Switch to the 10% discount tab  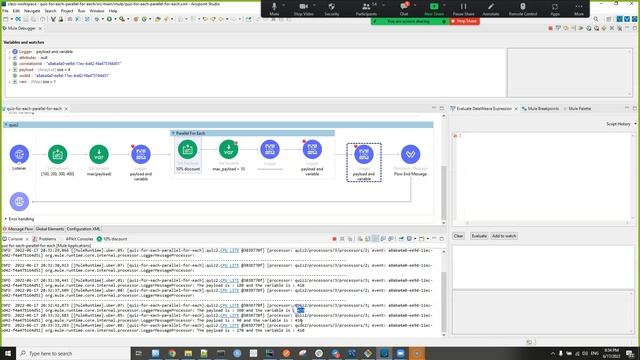[x=112, y=239]
